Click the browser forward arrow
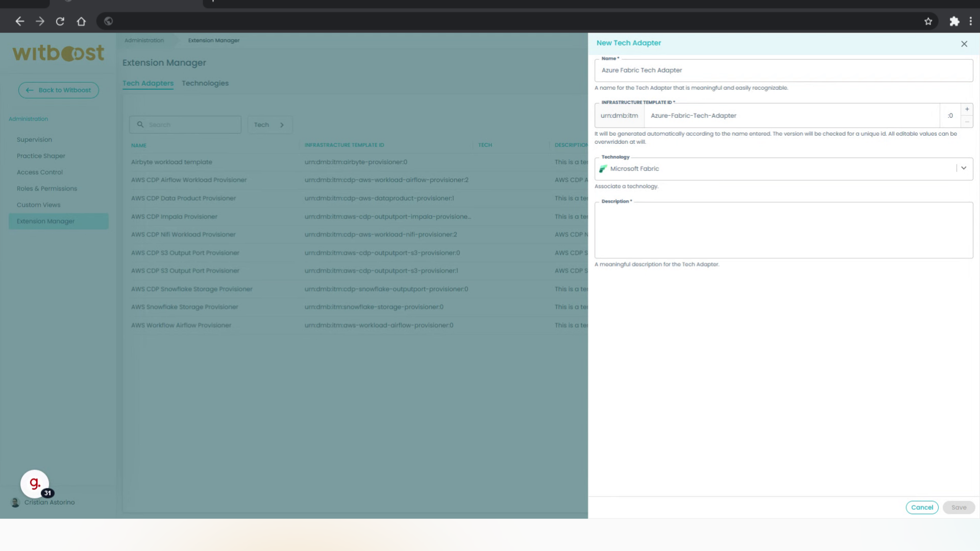This screenshot has height=551, width=980. (x=40, y=21)
